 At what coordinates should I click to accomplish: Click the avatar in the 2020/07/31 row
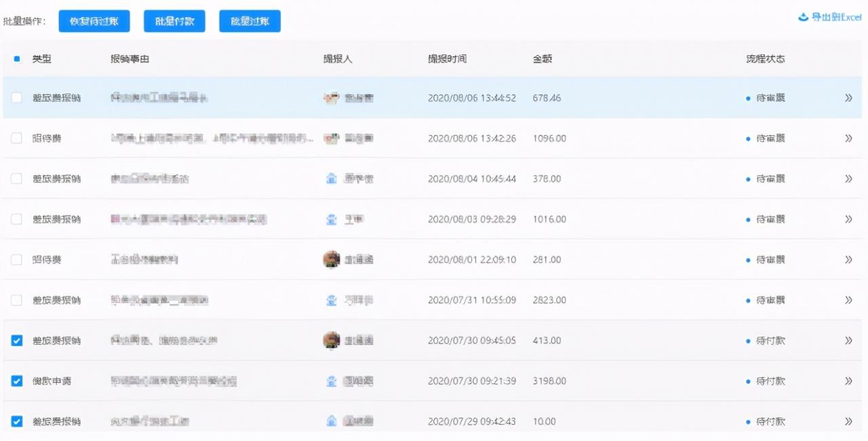pyautogui.click(x=332, y=300)
